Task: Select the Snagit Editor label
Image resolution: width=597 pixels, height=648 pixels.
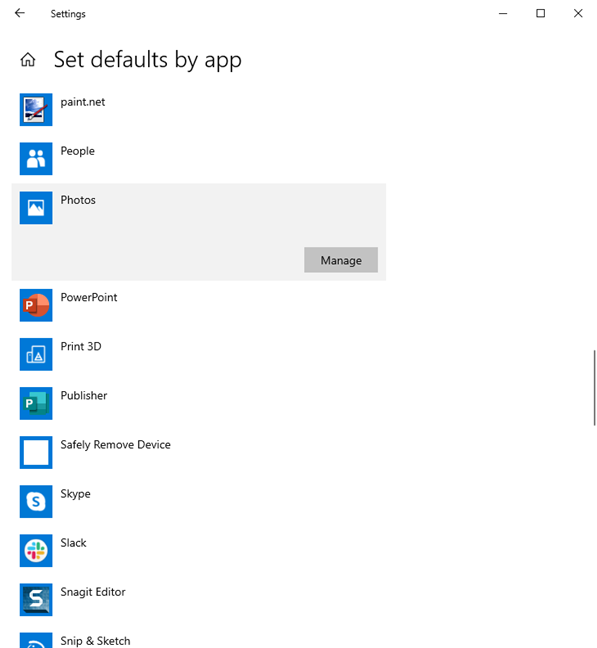Action: tap(93, 592)
